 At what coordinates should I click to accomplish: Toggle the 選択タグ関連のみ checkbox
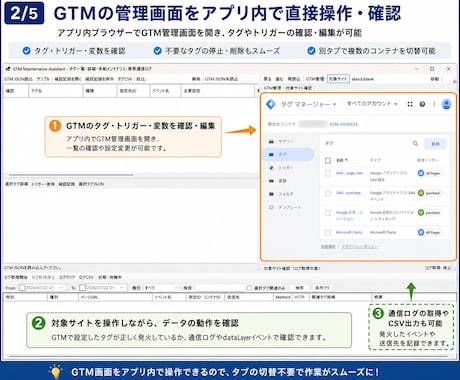(249, 288)
